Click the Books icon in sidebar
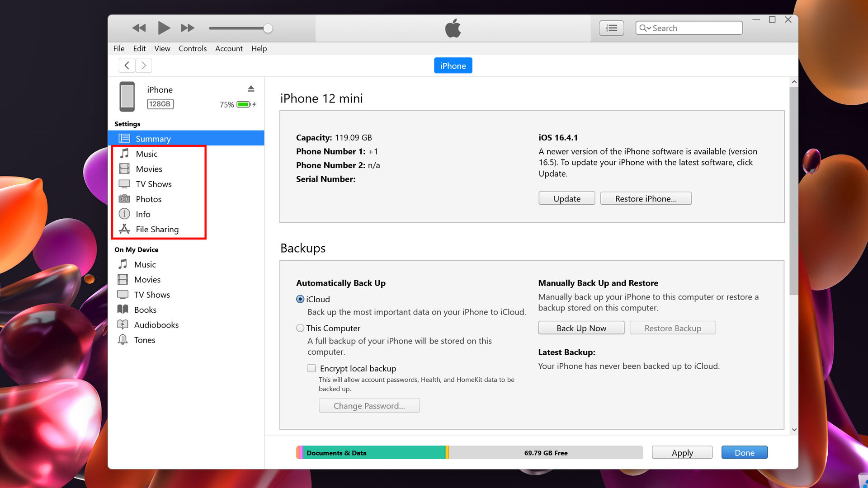Screen dimensions: 868x488 pyautogui.click(x=123, y=310)
